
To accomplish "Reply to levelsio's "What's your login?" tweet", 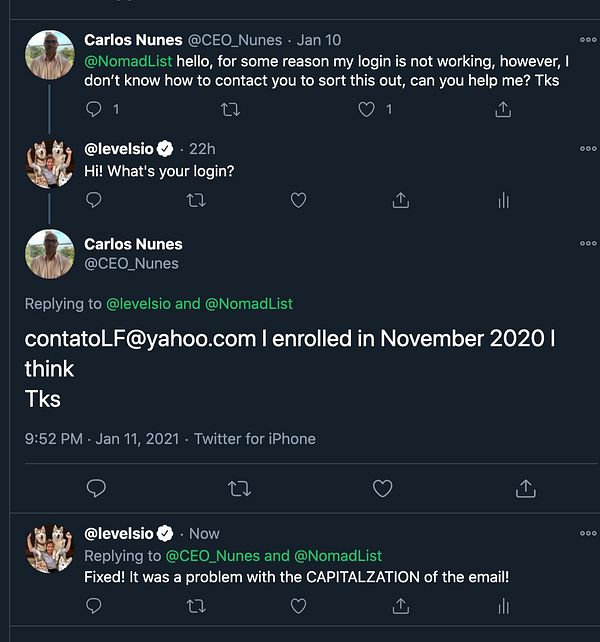I will (x=94, y=200).
